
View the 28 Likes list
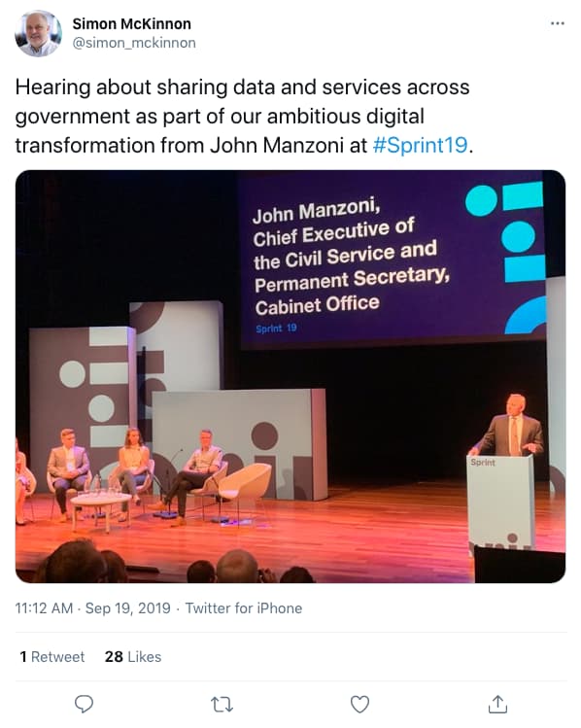133,656
